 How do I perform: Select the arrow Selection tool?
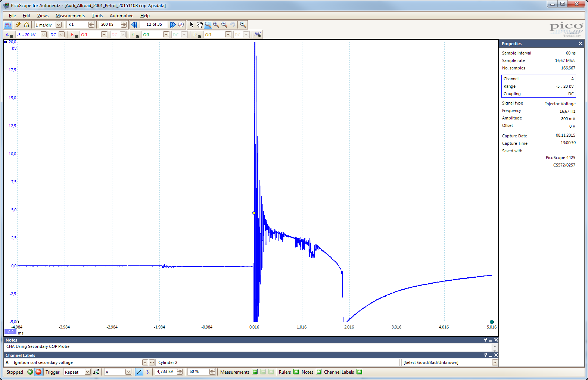192,25
